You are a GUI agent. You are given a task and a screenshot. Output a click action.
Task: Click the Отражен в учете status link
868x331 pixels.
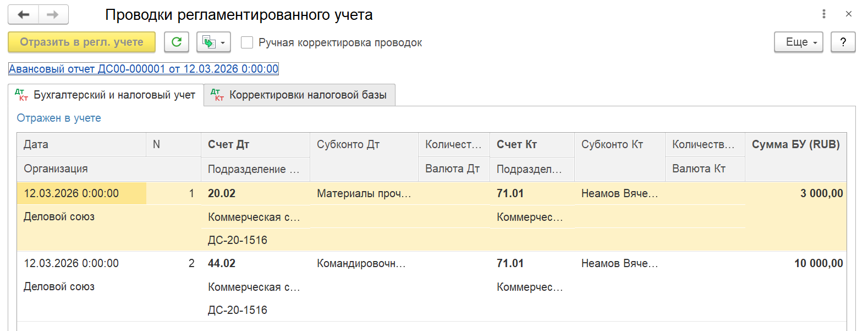[59, 118]
